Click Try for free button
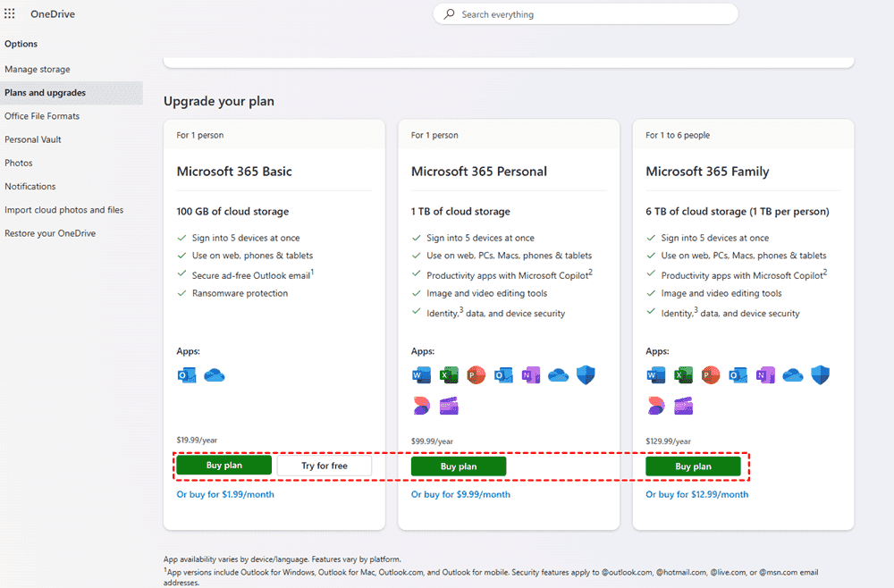The height and width of the screenshot is (588, 894). point(325,466)
